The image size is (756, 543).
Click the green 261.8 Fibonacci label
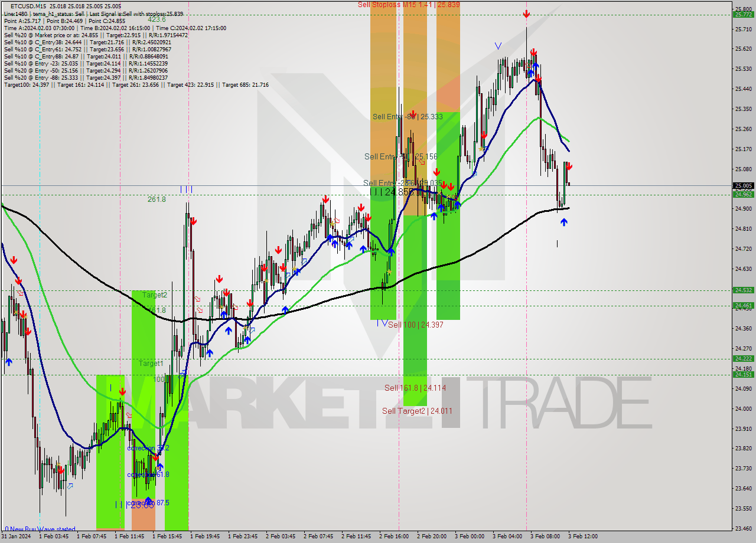pyautogui.click(x=157, y=199)
